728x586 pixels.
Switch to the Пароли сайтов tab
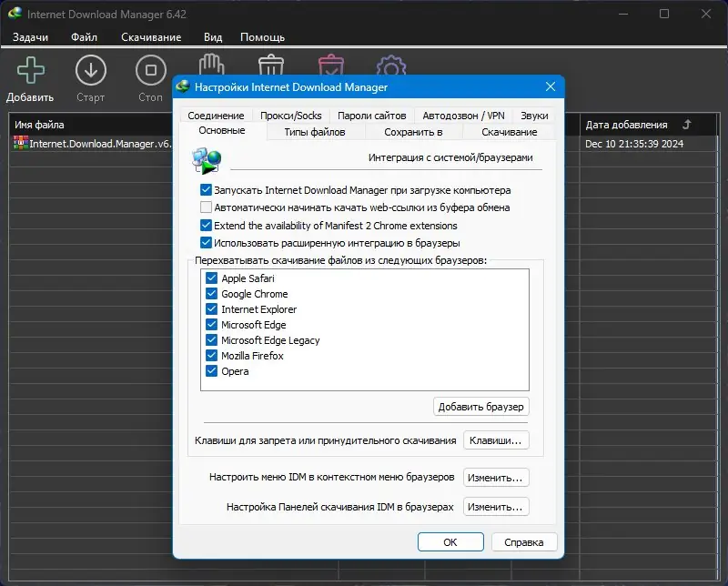[x=372, y=116]
